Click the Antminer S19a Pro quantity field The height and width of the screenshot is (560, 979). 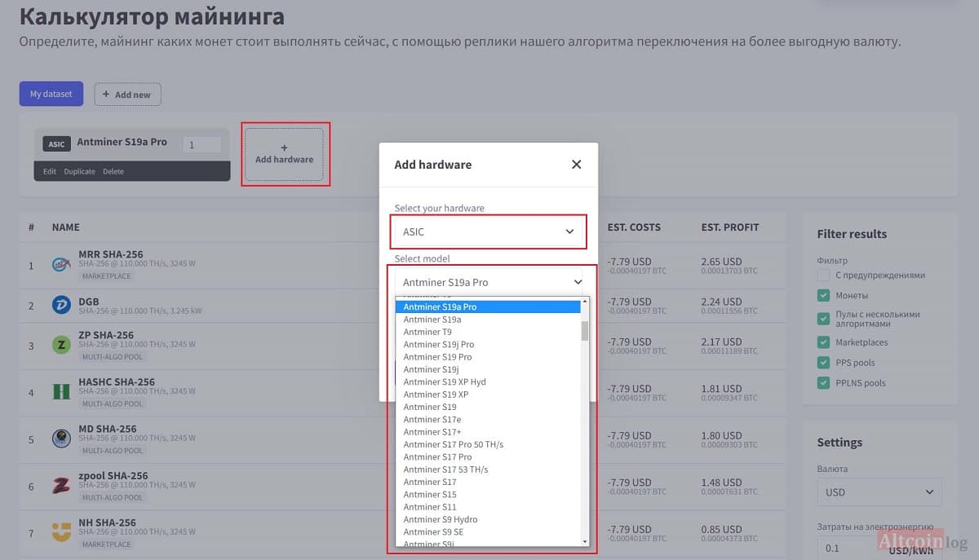[x=202, y=144]
